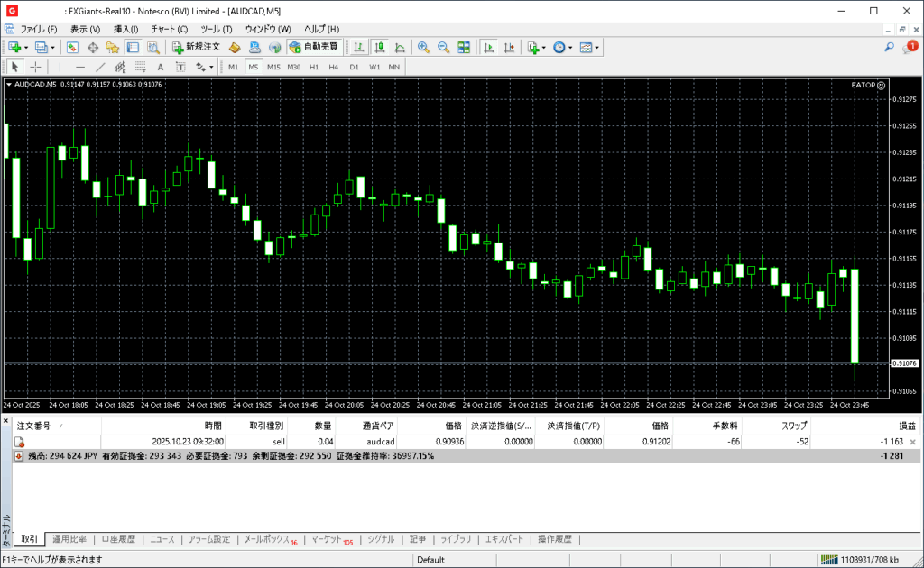The width and height of the screenshot is (924, 568).
Task: Sort orders by 損益 column header
Action: [906, 426]
